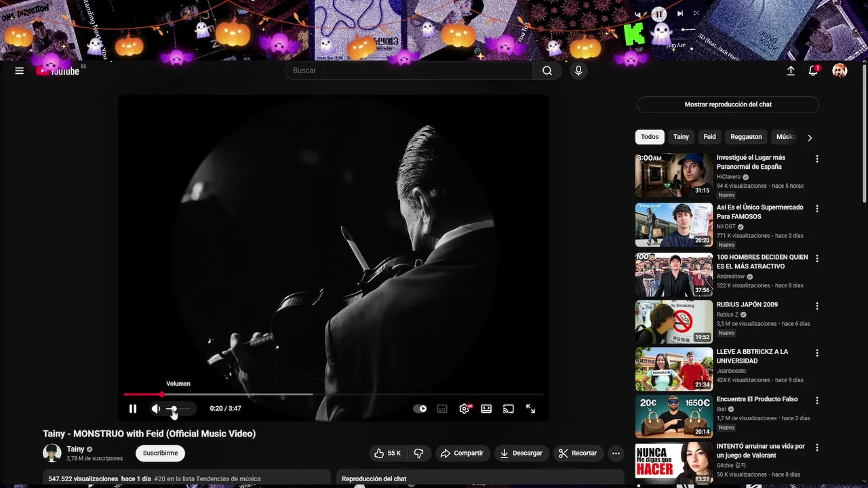Viewport: 868px width, 488px height.
Task: Open the YouTube hamburger guide menu
Action: coord(19,70)
